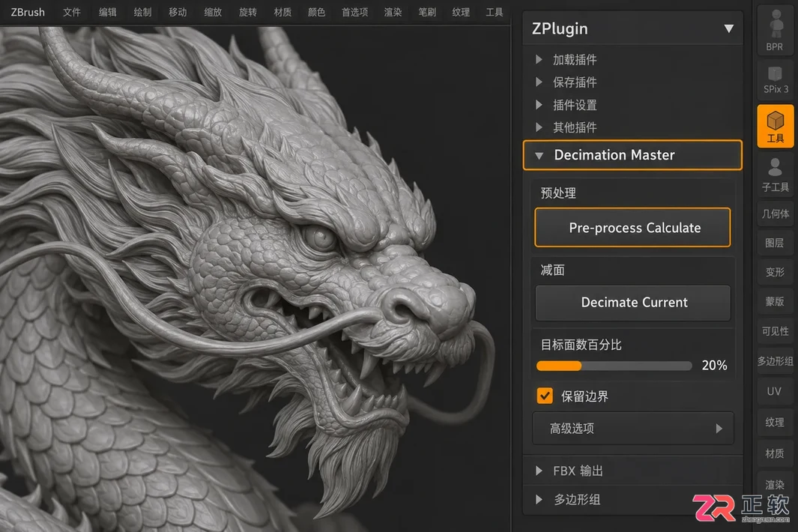Click the Decimate Current button

pyautogui.click(x=633, y=303)
